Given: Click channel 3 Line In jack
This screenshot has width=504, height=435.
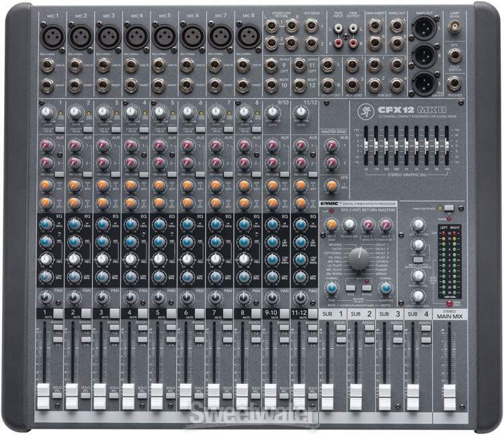Looking at the screenshot, I should click(x=103, y=66).
